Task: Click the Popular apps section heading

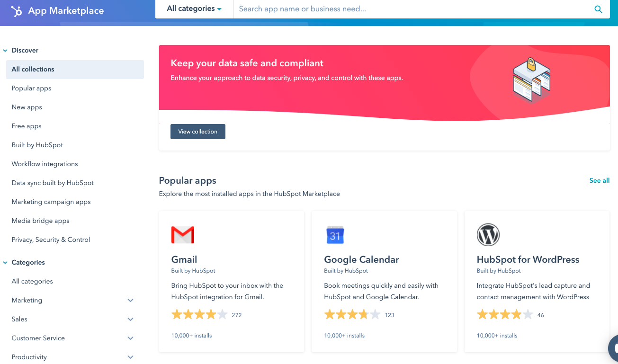Action: click(x=188, y=180)
